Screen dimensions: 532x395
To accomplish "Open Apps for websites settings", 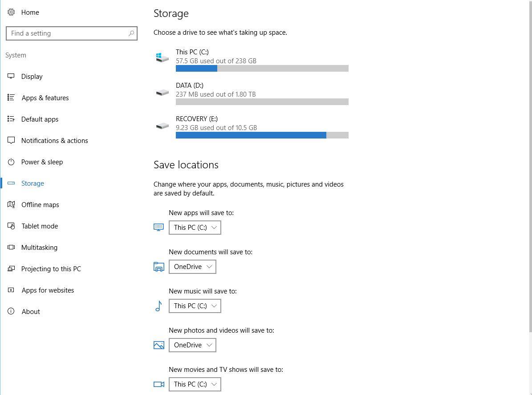I will 48,290.
